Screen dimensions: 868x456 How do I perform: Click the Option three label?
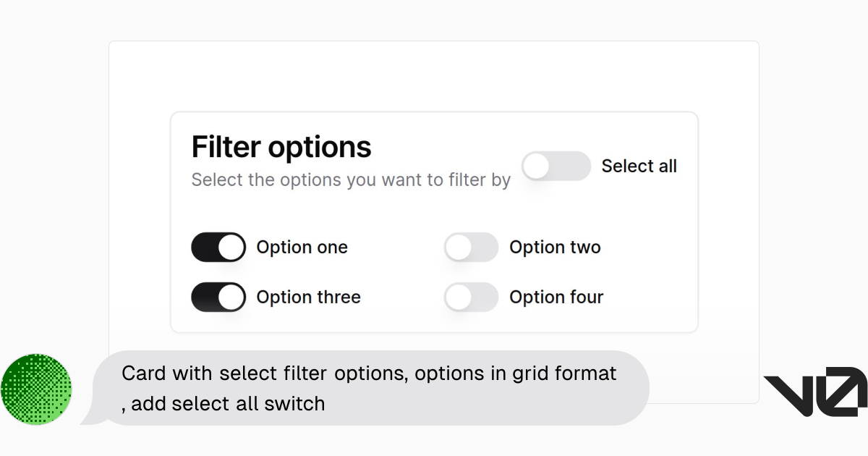(x=309, y=297)
